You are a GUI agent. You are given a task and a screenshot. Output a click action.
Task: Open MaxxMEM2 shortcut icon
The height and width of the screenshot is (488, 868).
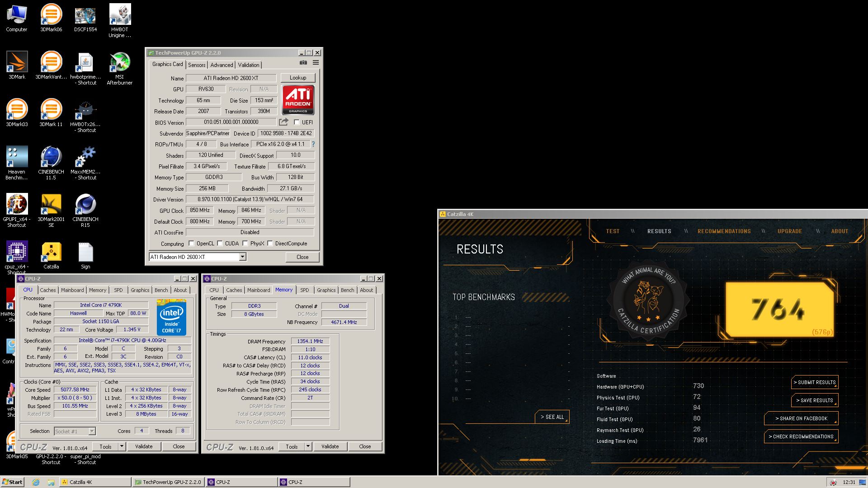(85, 163)
